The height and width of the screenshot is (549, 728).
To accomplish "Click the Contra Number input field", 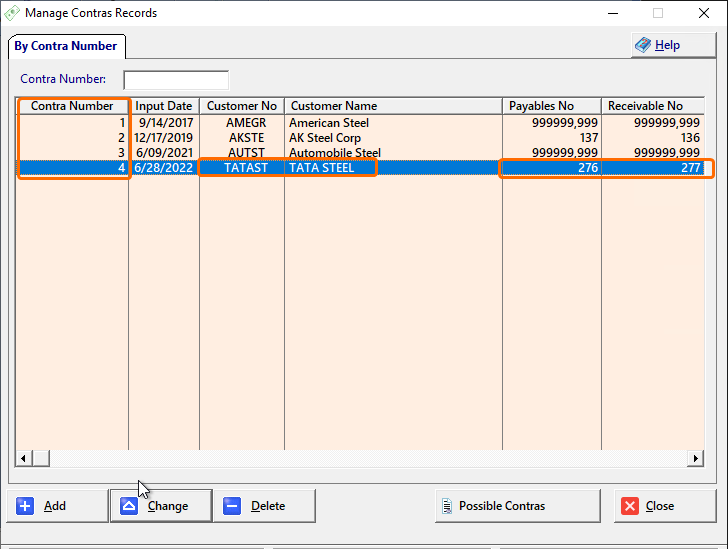I will point(176,80).
